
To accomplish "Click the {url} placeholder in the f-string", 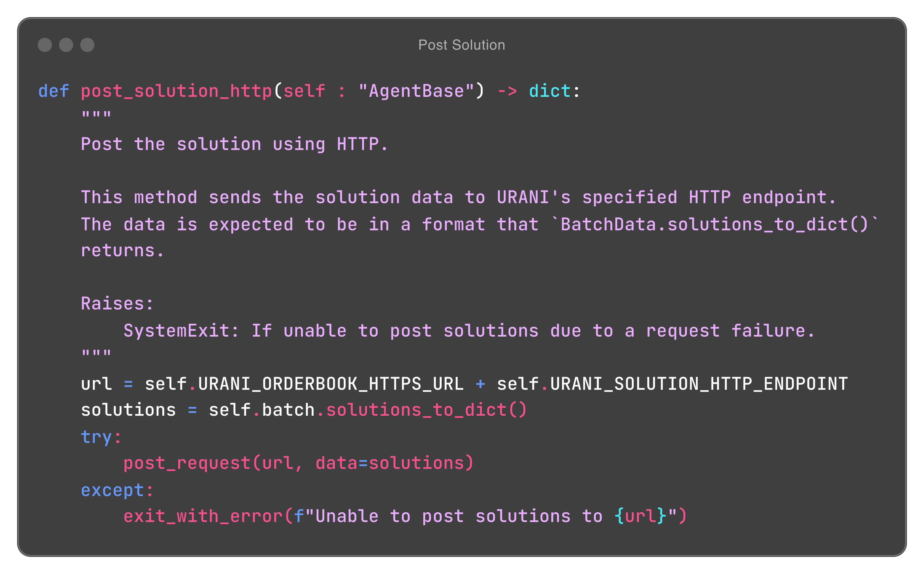I will tap(640, 517).
